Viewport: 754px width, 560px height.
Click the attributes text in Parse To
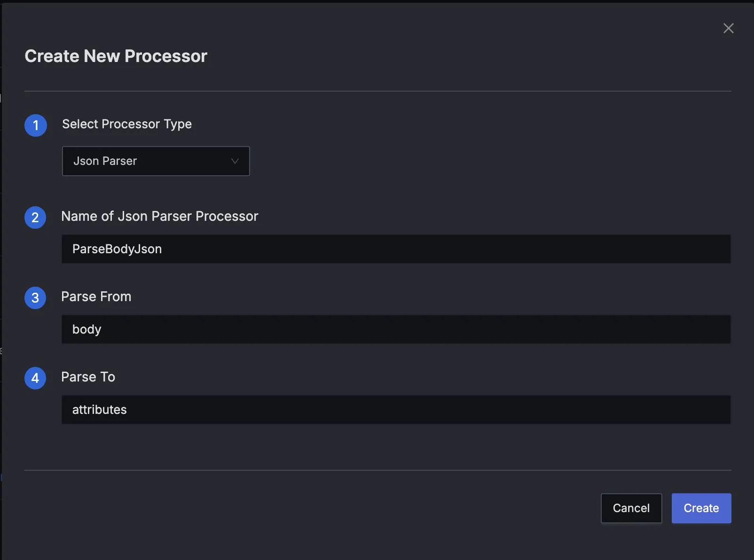tap(100, 410)
